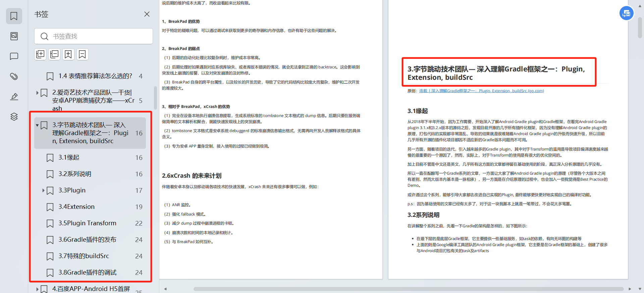
Task: Close the 书签 bookmarks panel
Action: click(147, 14)
